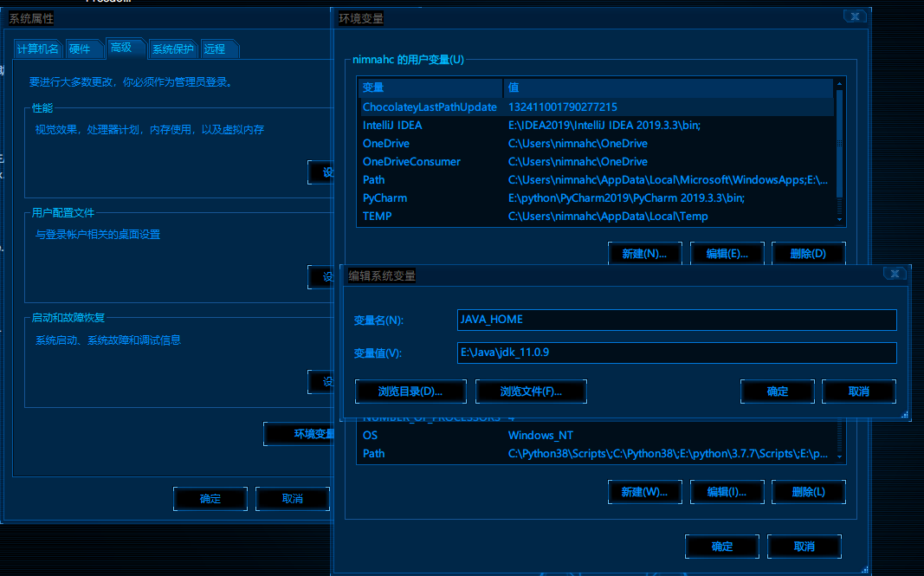Screen dimensions: 924x576
Task: Click the 变量名 input field with JAVA_HOME
Action: (x=676, y=320)
